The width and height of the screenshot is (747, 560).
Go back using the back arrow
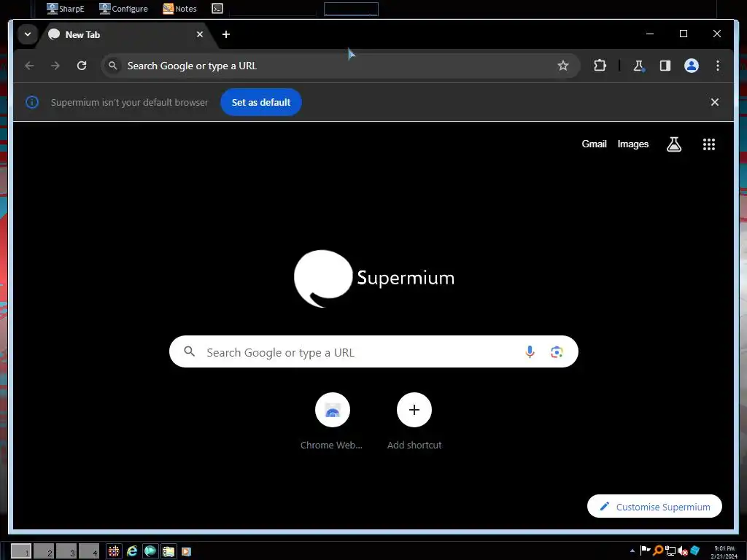click(29, 66)
